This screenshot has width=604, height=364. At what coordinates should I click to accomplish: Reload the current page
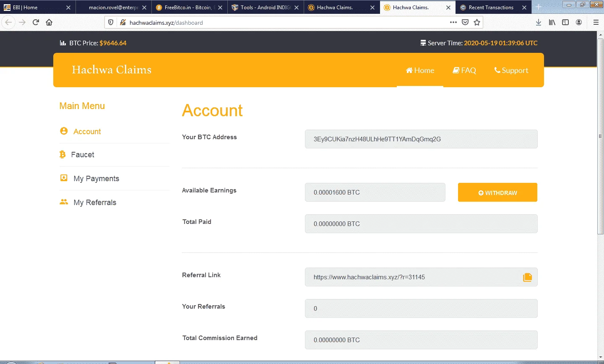36,23
